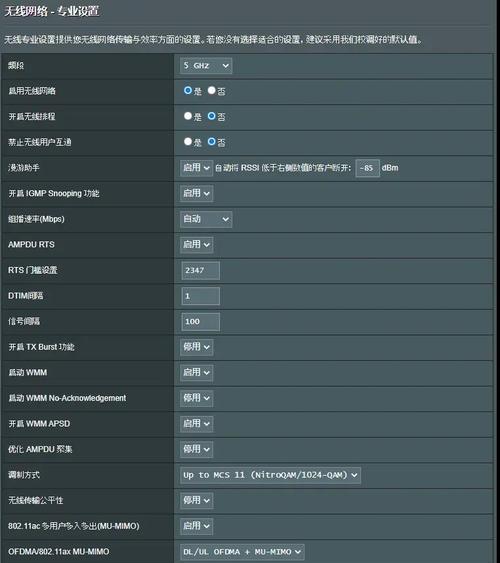Click the DTIM interval field
This screenshot has width=500, height=563.
tap(201, 296)
